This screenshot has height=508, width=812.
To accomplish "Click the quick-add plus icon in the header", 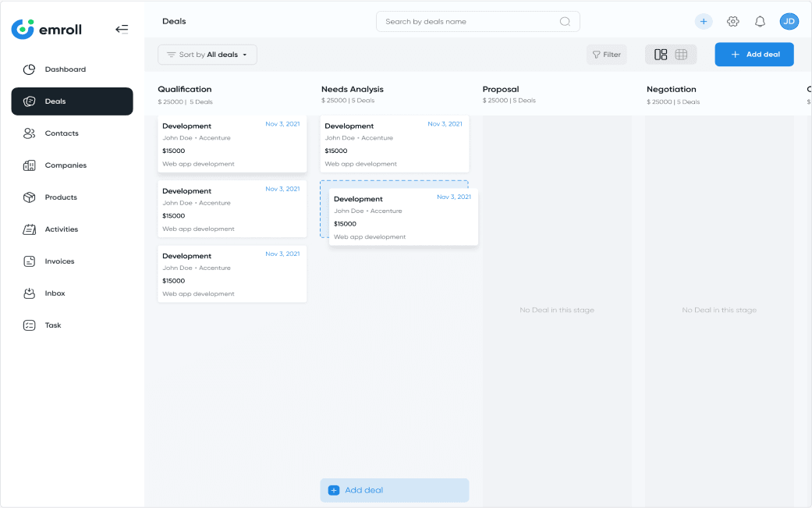I will coord(704,21).
